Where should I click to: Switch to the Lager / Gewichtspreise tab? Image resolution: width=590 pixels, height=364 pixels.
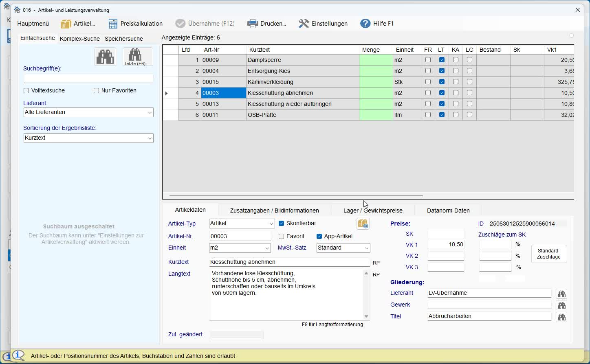point(372,211)
